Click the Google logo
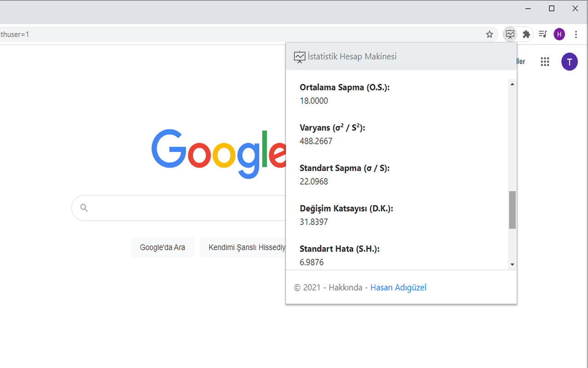 pyautogui.click(x=219, y=154)
